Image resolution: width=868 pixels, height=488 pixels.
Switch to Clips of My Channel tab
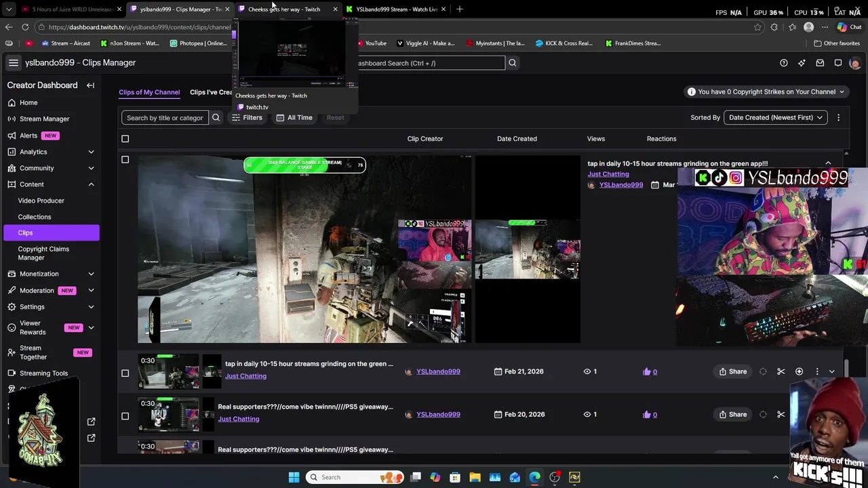click(149, 92)
